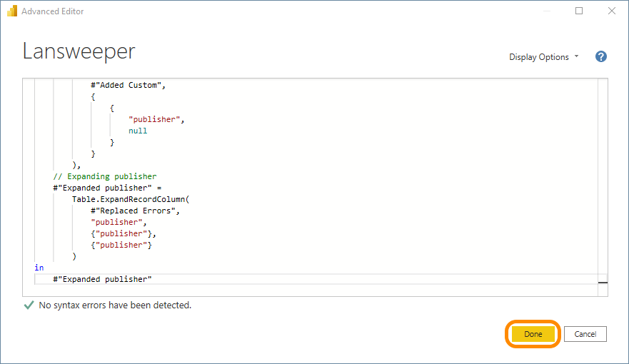Click the "No syntax errors" status message
This screenshot has height=364, width=629.
coord(115,305)
